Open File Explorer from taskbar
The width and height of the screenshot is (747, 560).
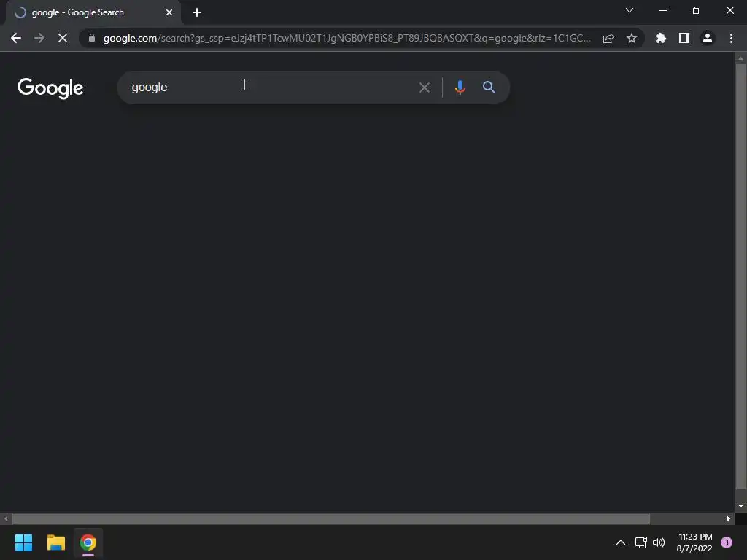tap(56, 542)
